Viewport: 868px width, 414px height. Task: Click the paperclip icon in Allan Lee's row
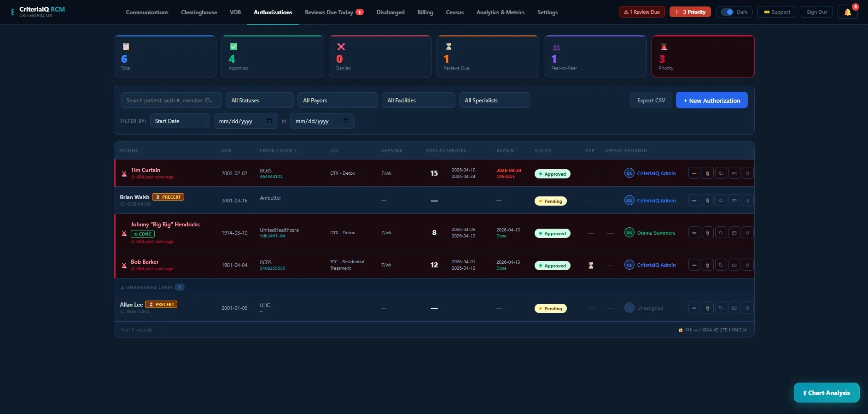707,308
